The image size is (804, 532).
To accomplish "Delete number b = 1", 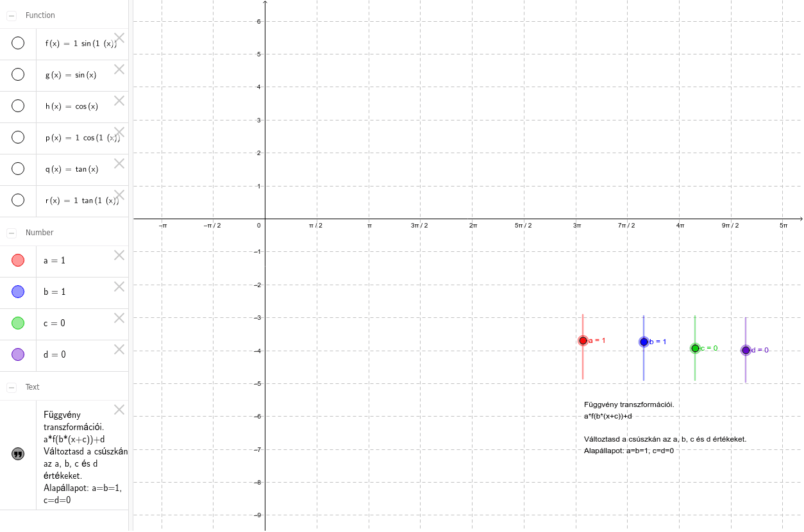I will pyautogui.click(x=119, y=287).
